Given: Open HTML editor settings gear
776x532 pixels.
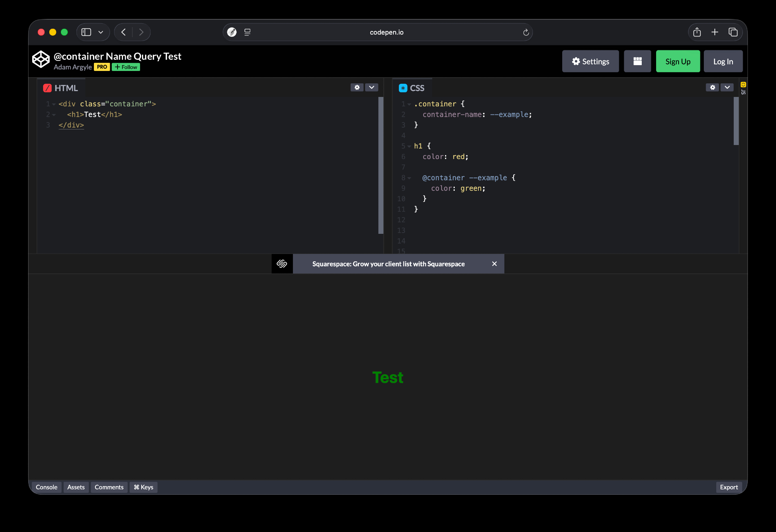Looking at the screenshot, I should point(357,88).
